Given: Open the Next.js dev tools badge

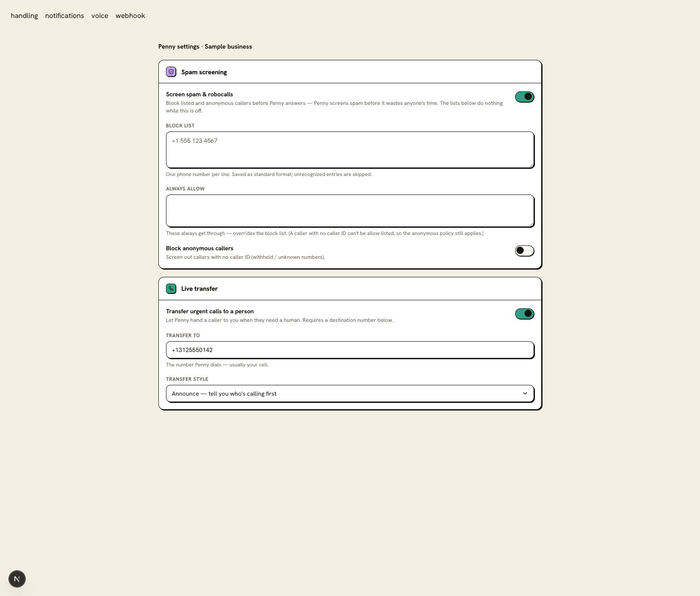Looking at the screenshot, I should [x=17, y=579].
